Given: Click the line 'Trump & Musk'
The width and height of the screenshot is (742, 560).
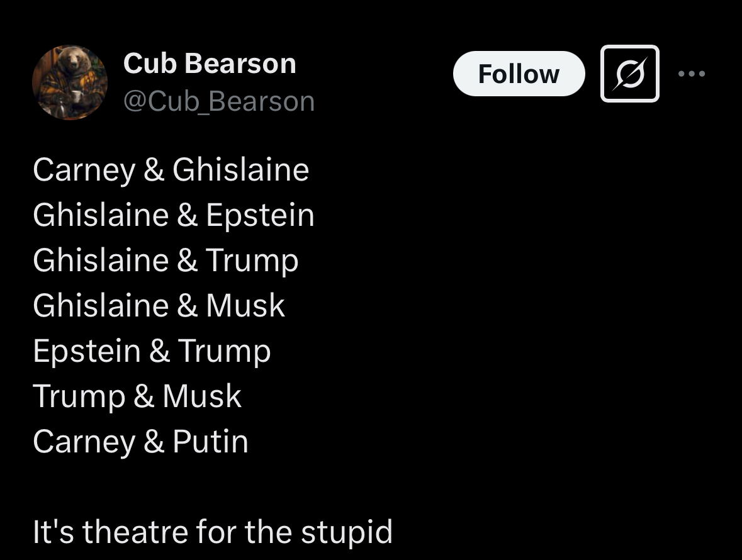Looking at the screenshot, I should tap(137, 396).
